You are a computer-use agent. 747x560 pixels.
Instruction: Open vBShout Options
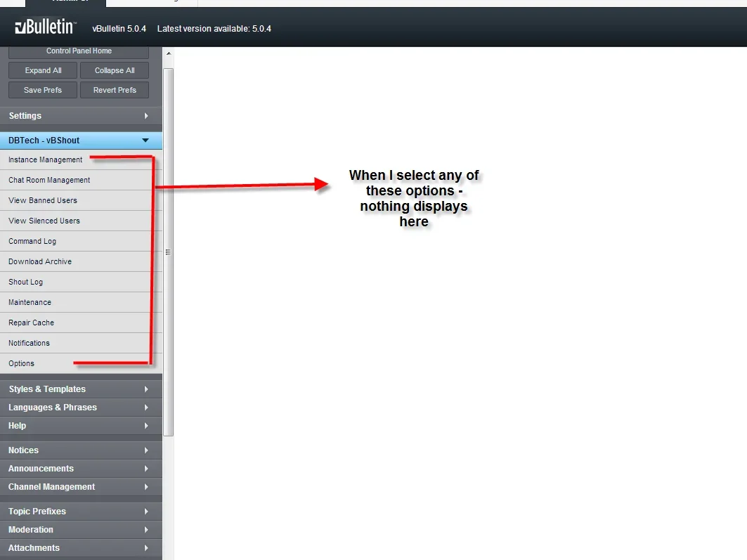click(x=81, y=363)
